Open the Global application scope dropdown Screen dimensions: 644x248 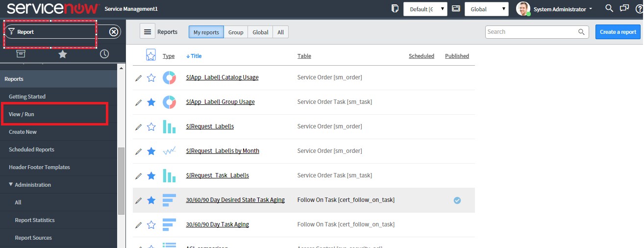[487, 9]
